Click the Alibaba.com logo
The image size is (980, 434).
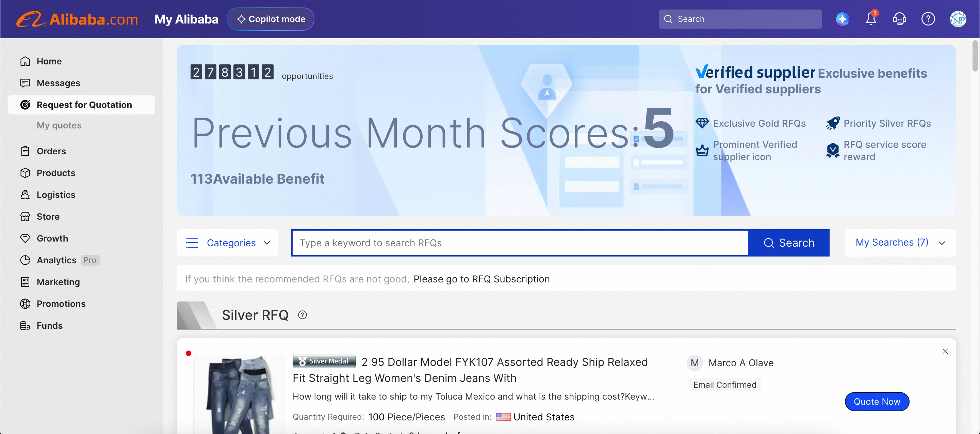[77, 19]
